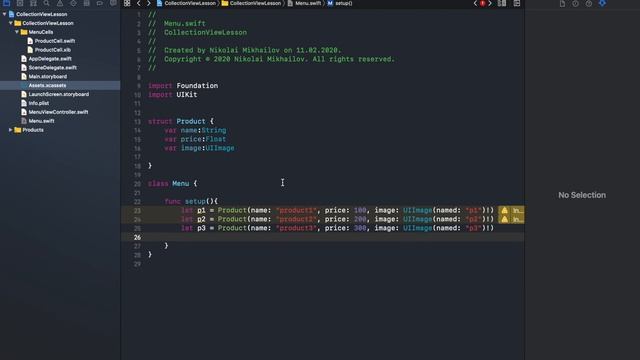
Task: Select the MenuCells folder row
Action: coord(60,32)
